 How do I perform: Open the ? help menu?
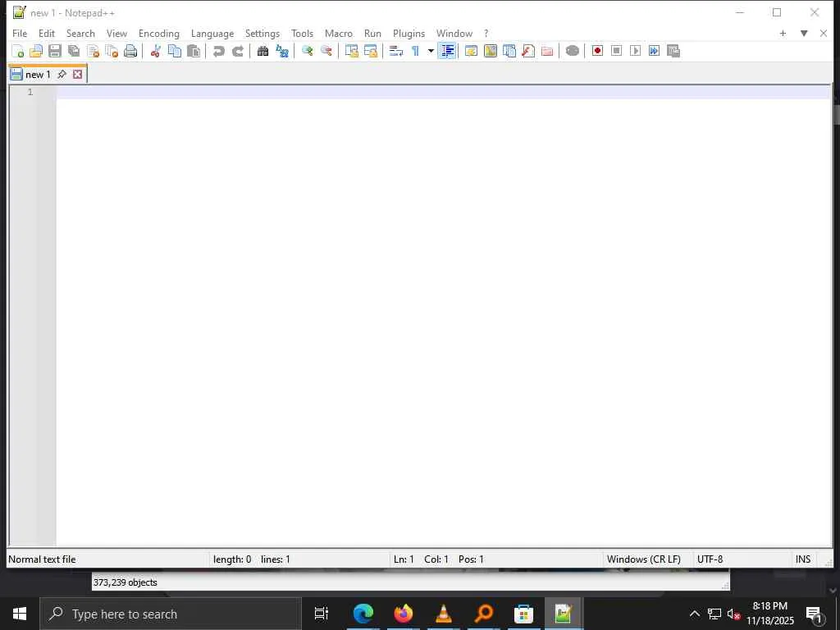(x=486, y=33)
